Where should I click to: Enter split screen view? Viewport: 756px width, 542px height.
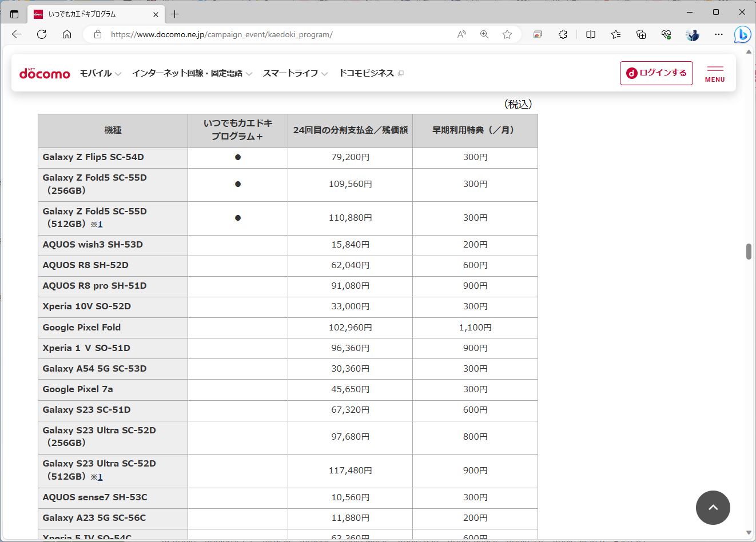[590, 35]
